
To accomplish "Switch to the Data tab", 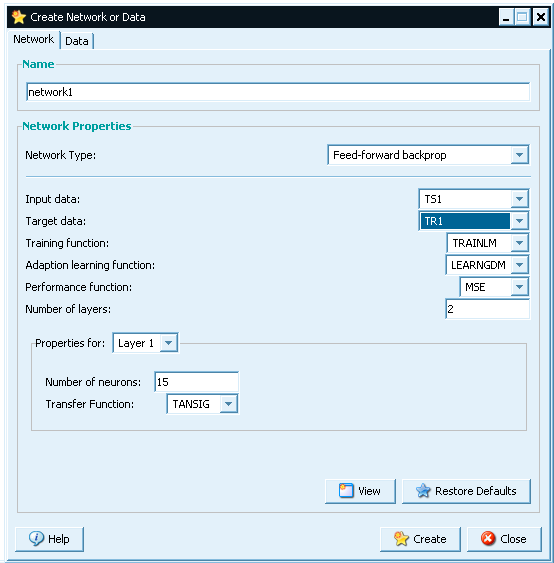I will click(76, 41).
